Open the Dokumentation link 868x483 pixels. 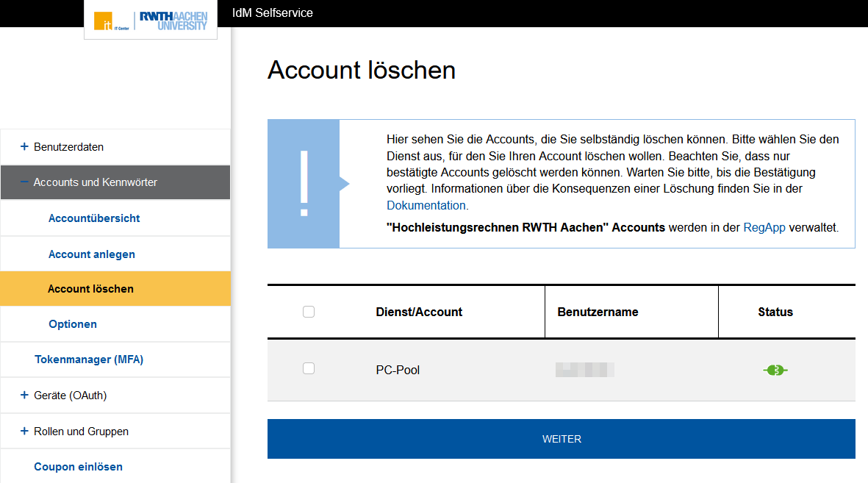coord(426,205)
